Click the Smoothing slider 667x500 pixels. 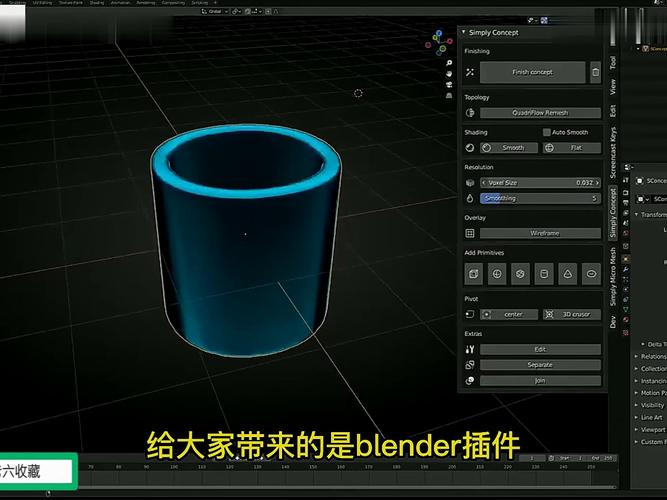point(540,198)
